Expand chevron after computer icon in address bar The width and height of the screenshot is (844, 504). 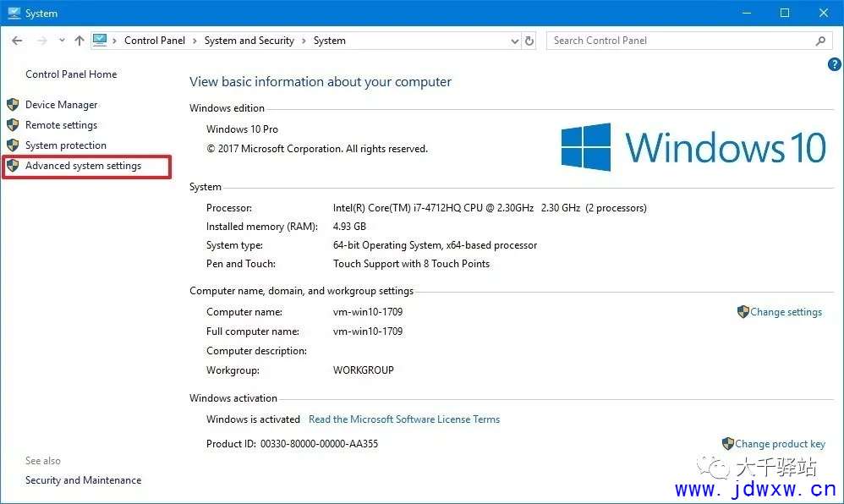(x=115, y=41)
